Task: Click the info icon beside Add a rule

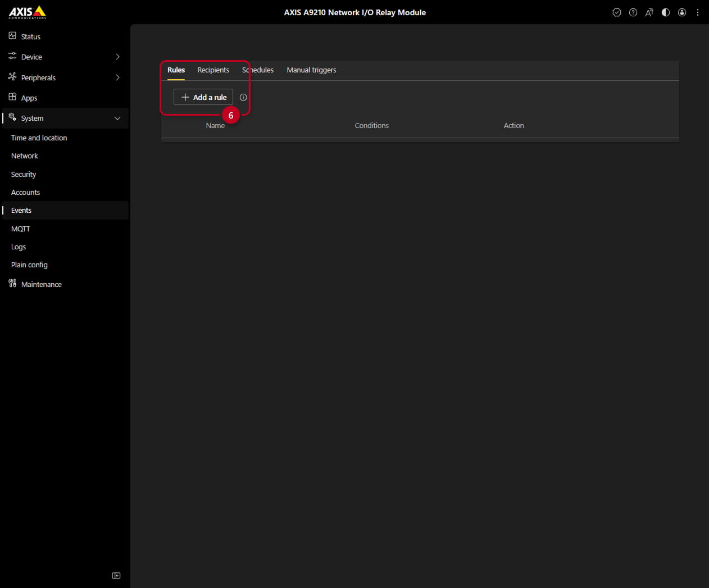Action: [243, 97]
